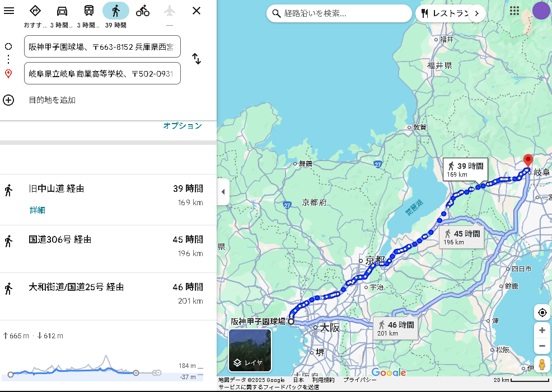
Task: Click the 45 時間 196 km map label
Action: click(x=461, y=237)
